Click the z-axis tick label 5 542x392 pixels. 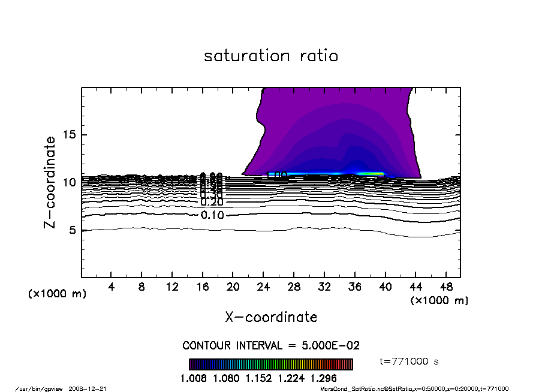coord(73,230)
